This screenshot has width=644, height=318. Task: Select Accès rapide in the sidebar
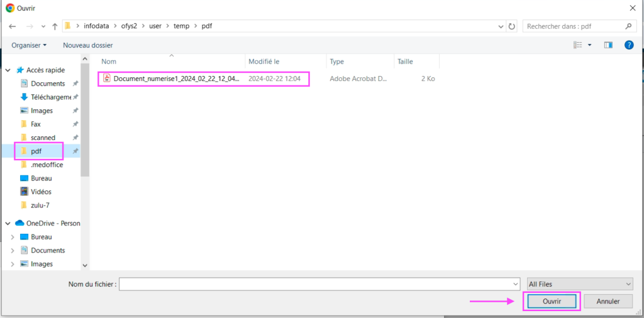[45, 70]
